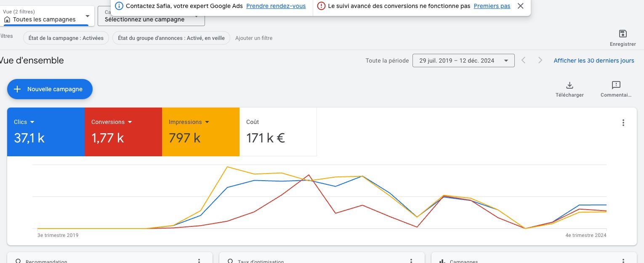Open the Toutes les campagnes view selector

coord(46,17)
